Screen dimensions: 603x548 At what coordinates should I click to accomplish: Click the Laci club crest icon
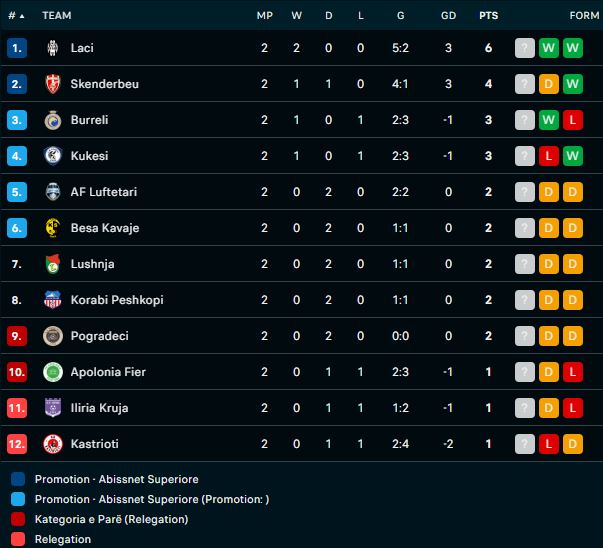point(53,48)
